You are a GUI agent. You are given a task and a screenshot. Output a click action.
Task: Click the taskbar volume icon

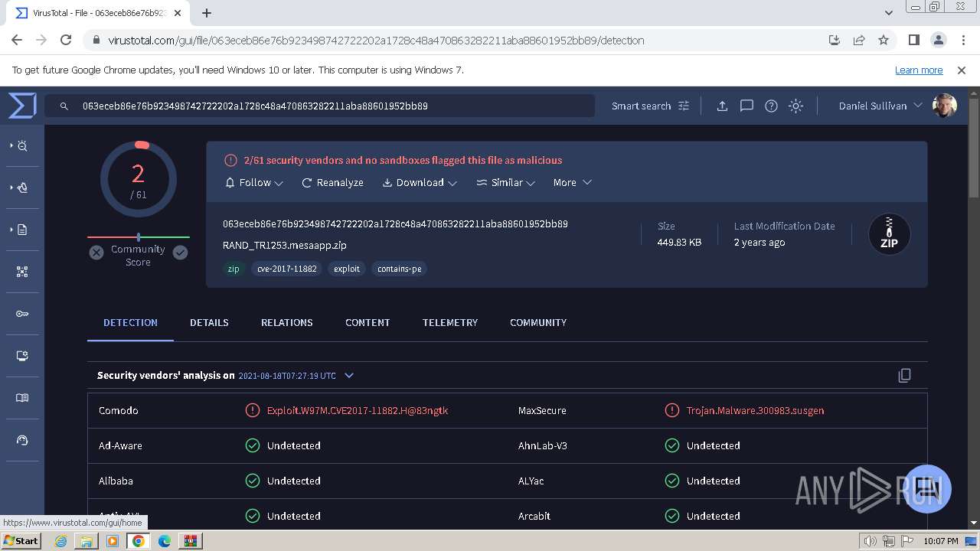tap(871, 541)
